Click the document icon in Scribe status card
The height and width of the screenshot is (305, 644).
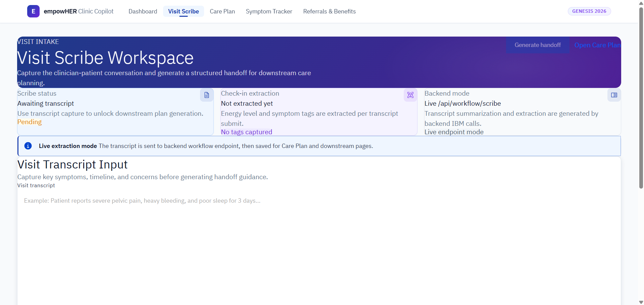[x=207, y=95]
